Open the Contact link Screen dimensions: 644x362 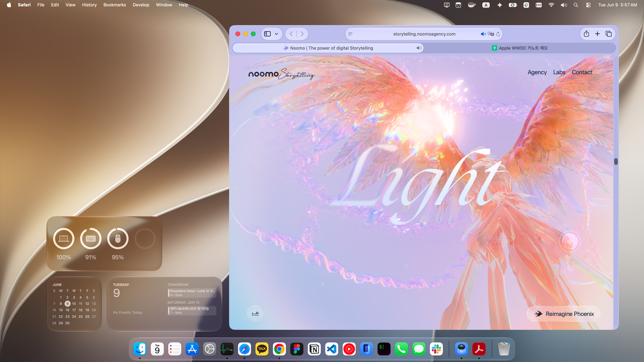[x=582, y=72]
